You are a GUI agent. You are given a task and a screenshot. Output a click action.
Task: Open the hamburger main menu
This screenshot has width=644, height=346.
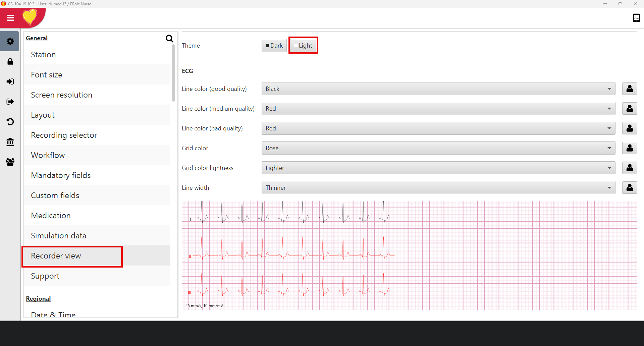10,18
